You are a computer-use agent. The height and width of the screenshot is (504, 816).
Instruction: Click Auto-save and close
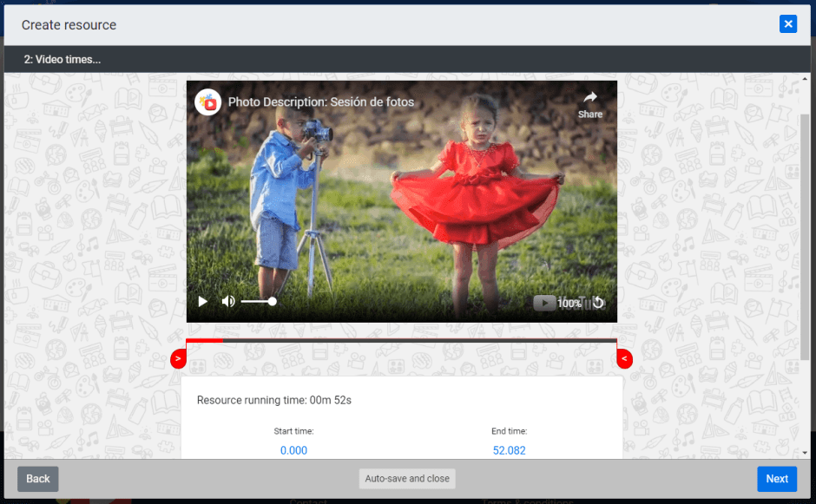click(x=407, y=479)
